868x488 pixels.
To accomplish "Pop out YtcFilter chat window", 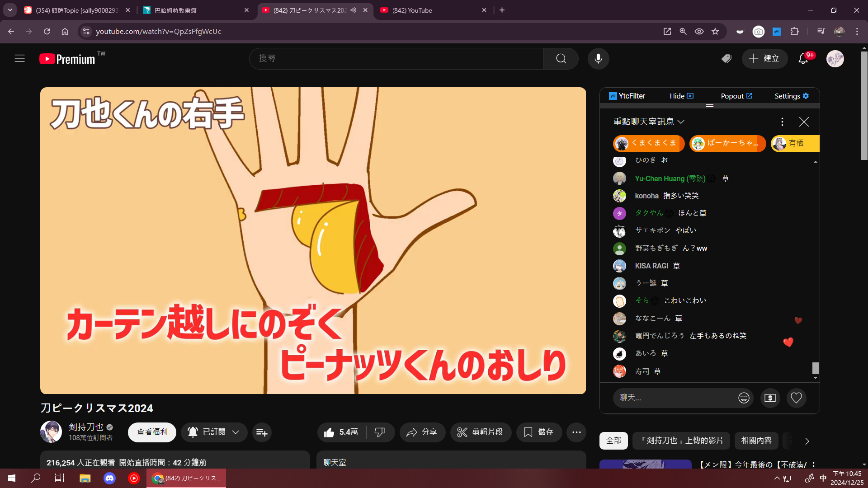I will point(736,96).
